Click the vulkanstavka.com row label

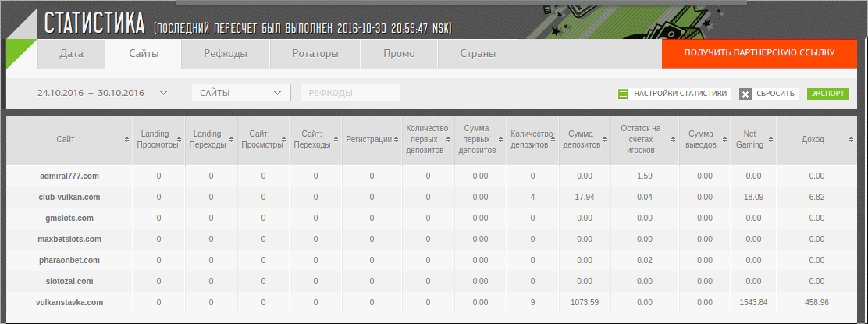point(69,302)
